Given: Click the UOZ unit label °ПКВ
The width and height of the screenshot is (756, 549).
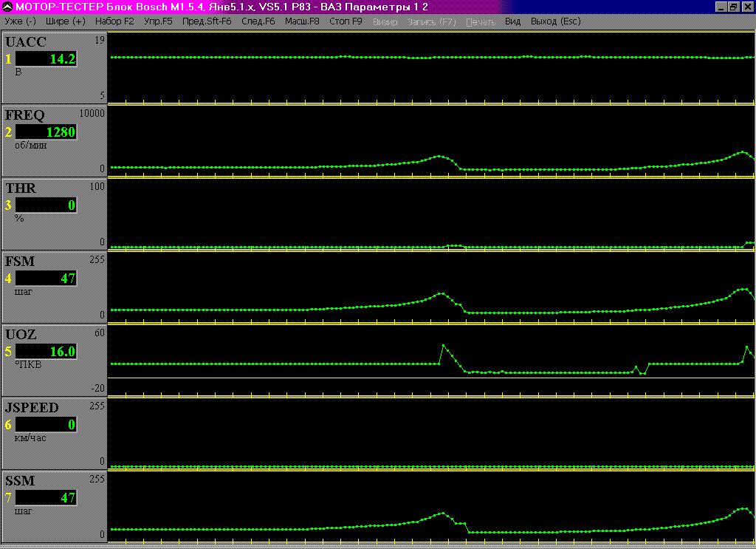Looking at the screenshot, I should 29,365.
